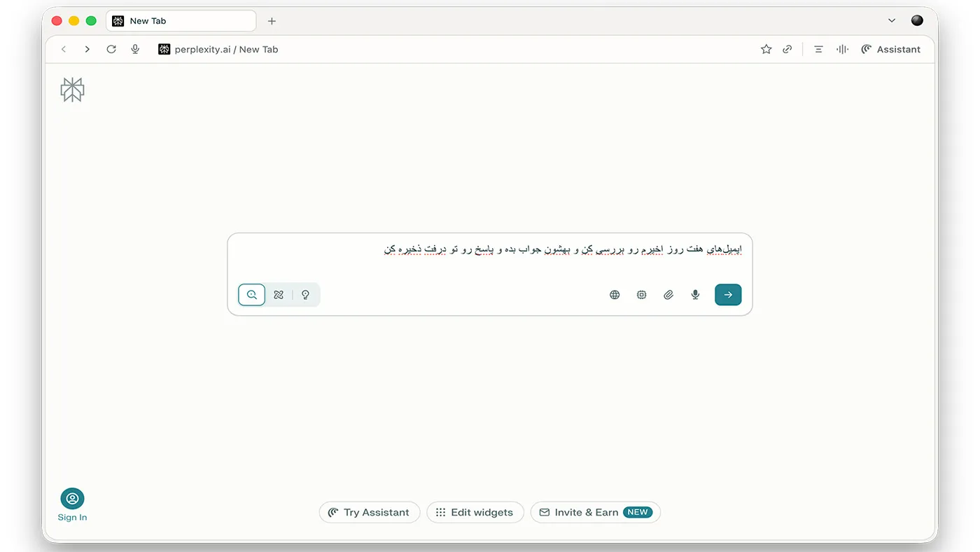Click the voice waveform icon in toolbar
980x552 pixels.
pos(842,49)
